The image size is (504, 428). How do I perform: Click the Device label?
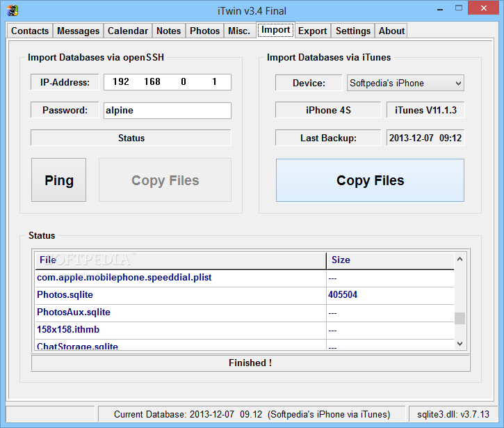309,83
